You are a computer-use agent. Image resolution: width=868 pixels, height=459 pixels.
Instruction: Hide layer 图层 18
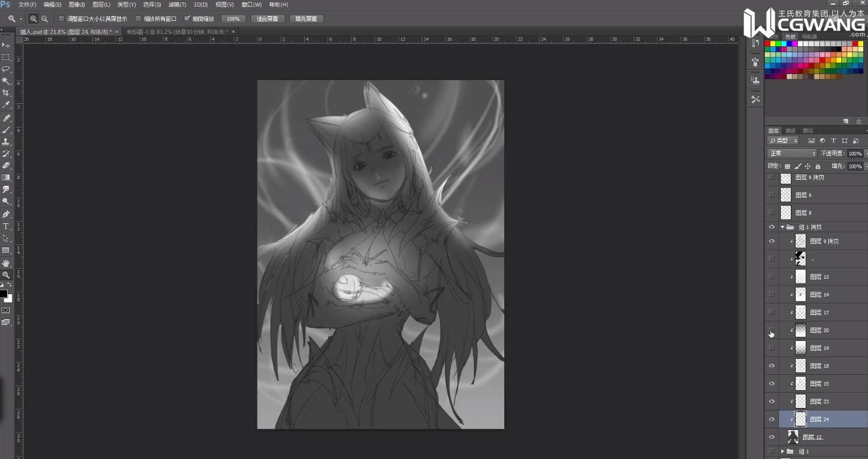point(771,366)
